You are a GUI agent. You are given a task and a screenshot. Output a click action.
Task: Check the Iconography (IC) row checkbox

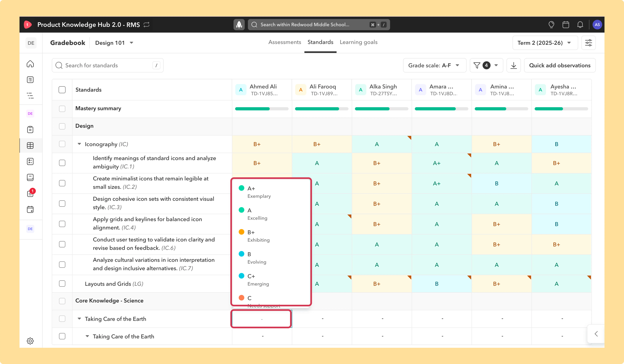(62, 144)
